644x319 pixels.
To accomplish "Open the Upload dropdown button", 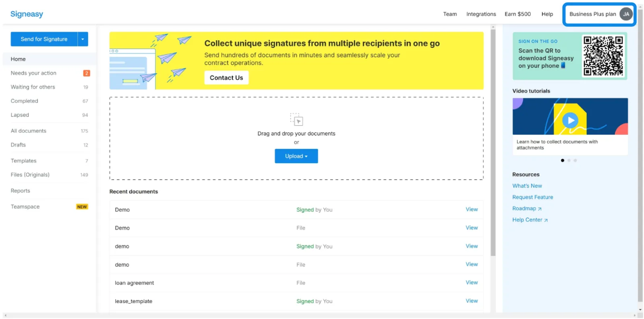I will [296, 156].
